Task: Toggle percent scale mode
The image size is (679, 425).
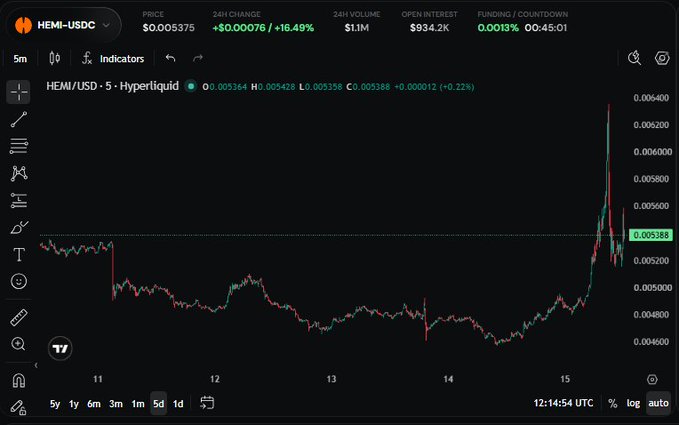Action: 612,403
